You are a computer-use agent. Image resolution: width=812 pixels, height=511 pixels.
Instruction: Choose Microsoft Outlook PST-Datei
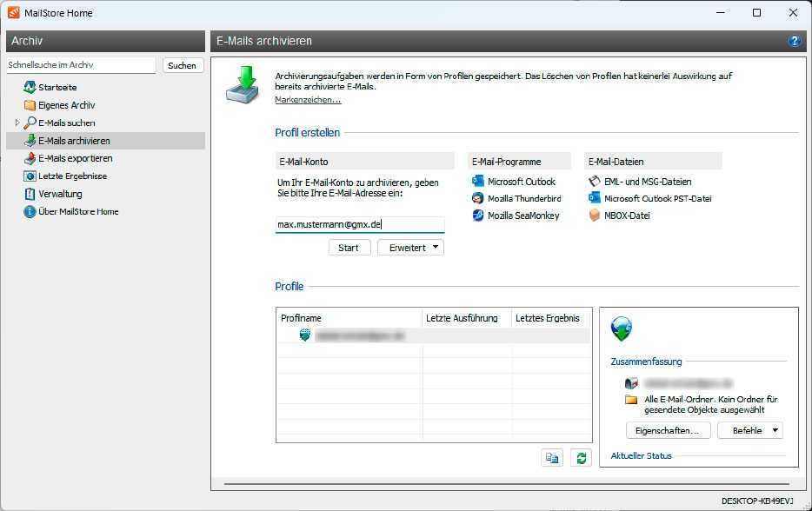657,198
